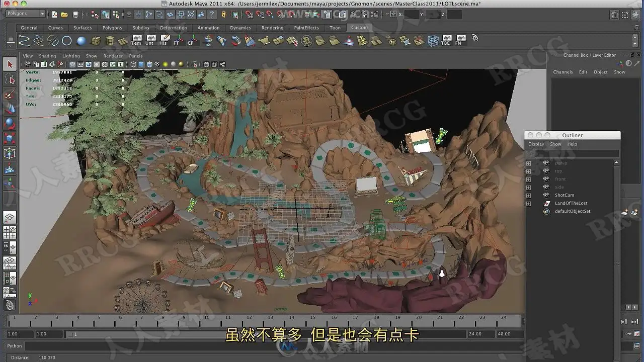Open the Polygons menu set dropdown
This screenshot has width=644, height=362.
click(x=25, y=14)
